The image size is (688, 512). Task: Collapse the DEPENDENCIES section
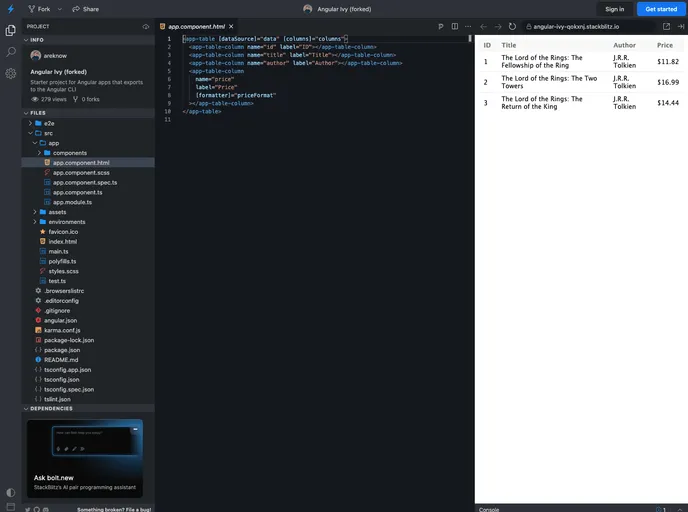click(x=50, y=408)
